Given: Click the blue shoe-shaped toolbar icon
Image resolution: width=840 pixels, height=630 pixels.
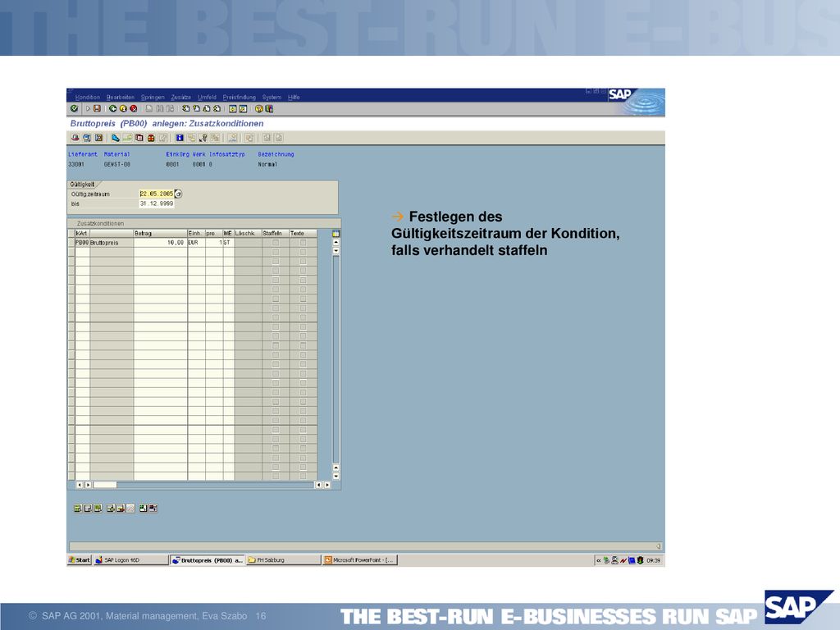Looking at the screenshot, I should click(x=115, y=138).
